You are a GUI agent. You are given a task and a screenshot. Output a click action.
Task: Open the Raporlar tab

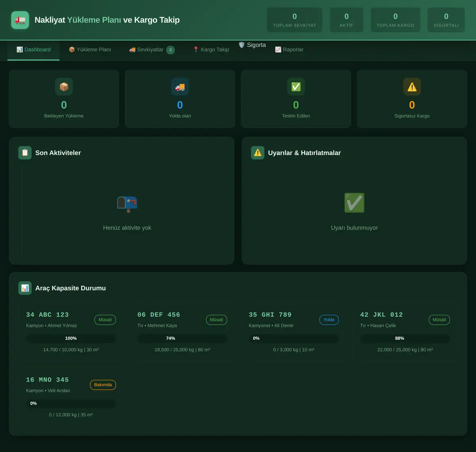coord(289,50)
